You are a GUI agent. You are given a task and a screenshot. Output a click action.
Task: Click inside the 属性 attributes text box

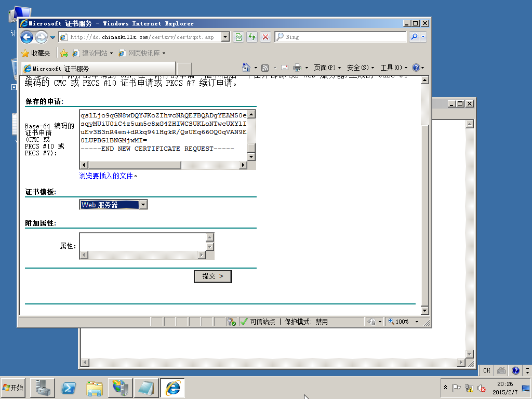pyautogui.click(x=142, y=242)
